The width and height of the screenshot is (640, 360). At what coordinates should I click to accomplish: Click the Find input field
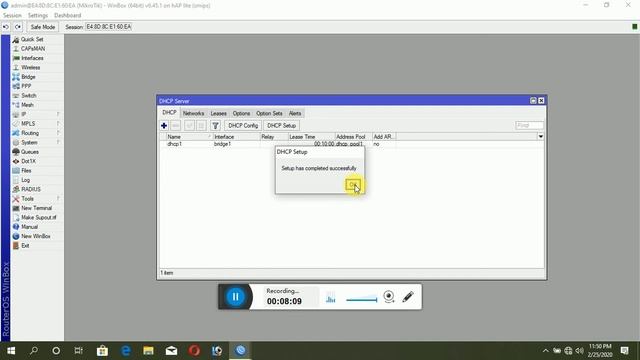[x=529, y=125]
